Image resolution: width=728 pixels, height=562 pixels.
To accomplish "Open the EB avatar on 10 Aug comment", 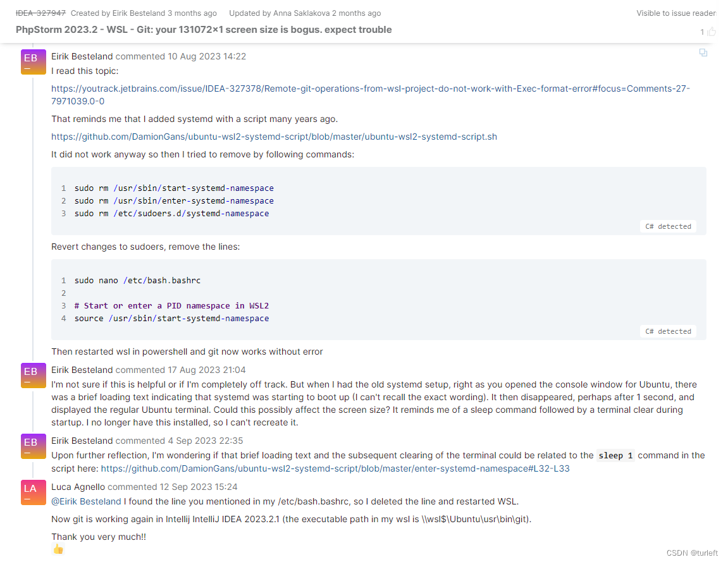I will pos(34,62).
